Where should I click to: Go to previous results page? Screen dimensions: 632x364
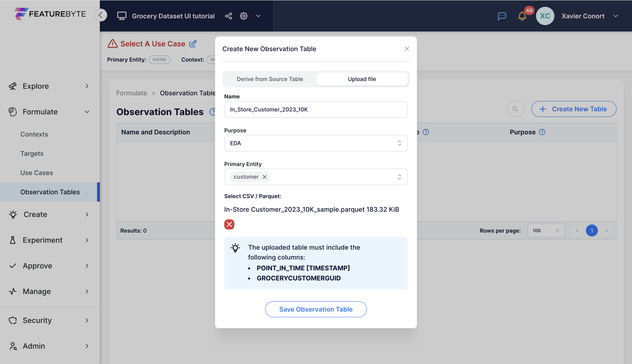577,231
